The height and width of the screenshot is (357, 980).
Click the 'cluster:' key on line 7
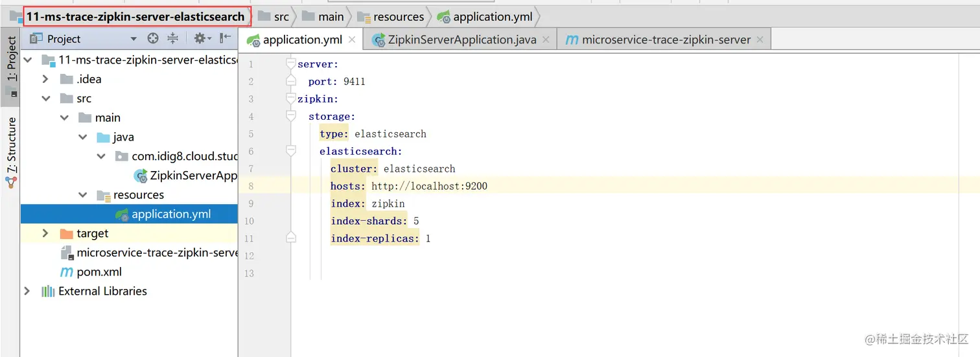pos(354,168)
